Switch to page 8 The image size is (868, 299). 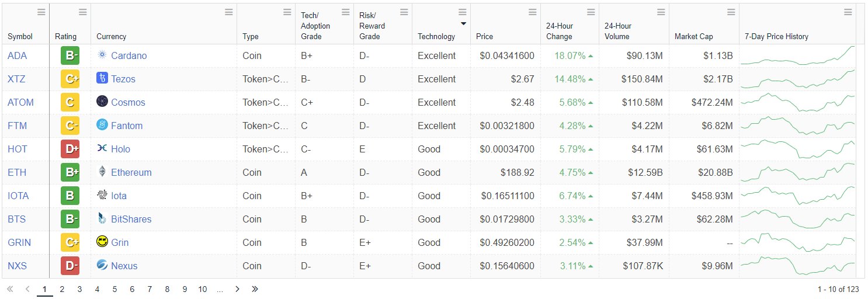click(x=167, y=288)
